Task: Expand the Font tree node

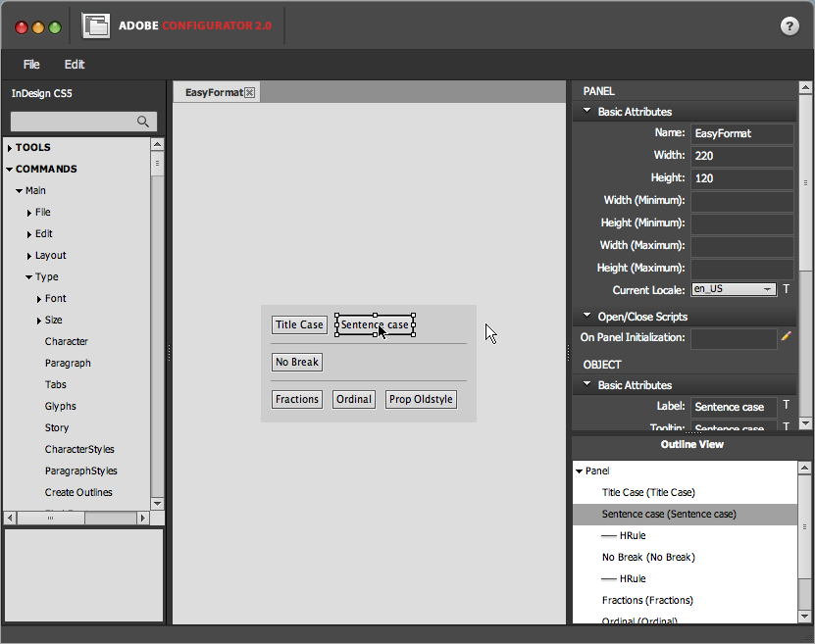Action: pos(39,299)
